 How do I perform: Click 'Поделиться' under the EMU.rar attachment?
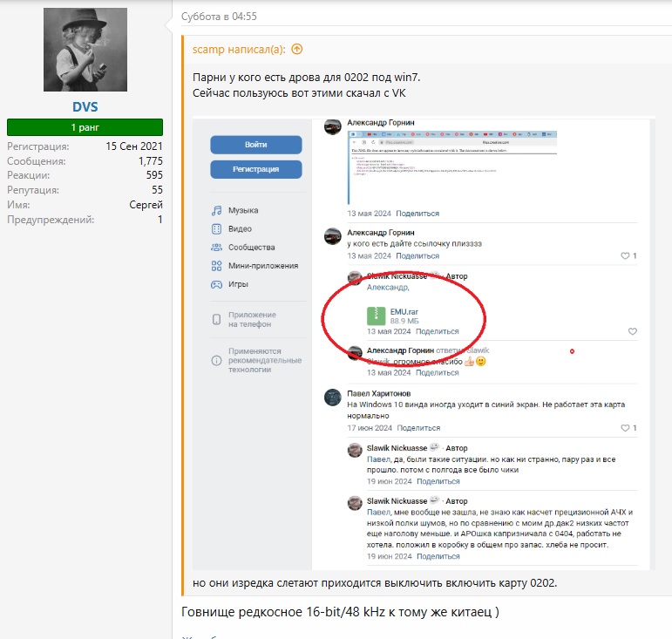pyautogui.click(x=438, y=331)
